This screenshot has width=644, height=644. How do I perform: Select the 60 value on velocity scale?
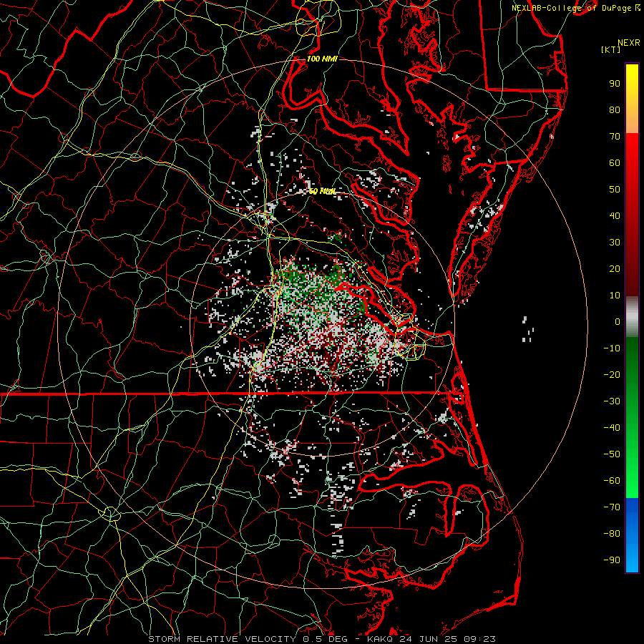(x=615, y=162)
